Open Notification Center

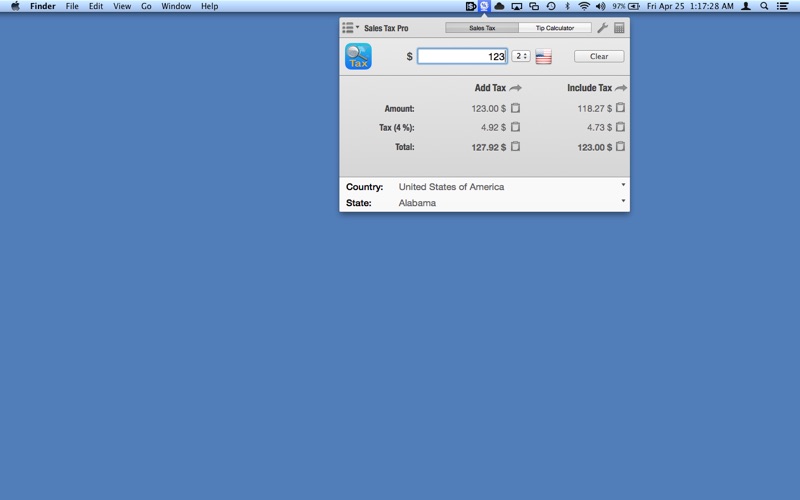click(x=783, y=6)
